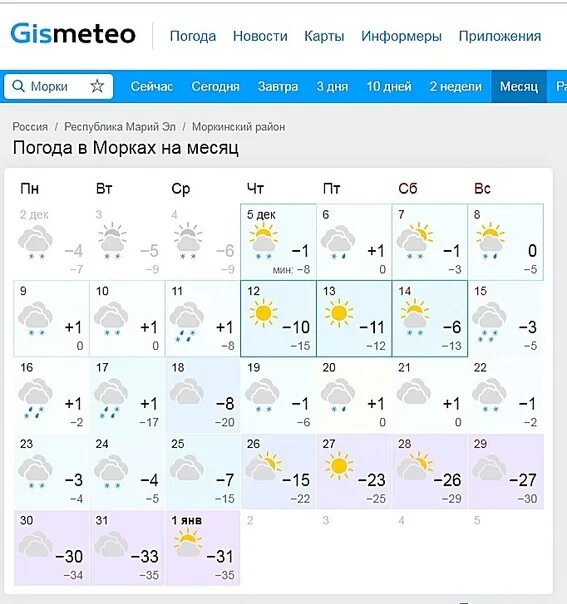
Task: Open the Сейчас tab
Action: tap(151, 86)
